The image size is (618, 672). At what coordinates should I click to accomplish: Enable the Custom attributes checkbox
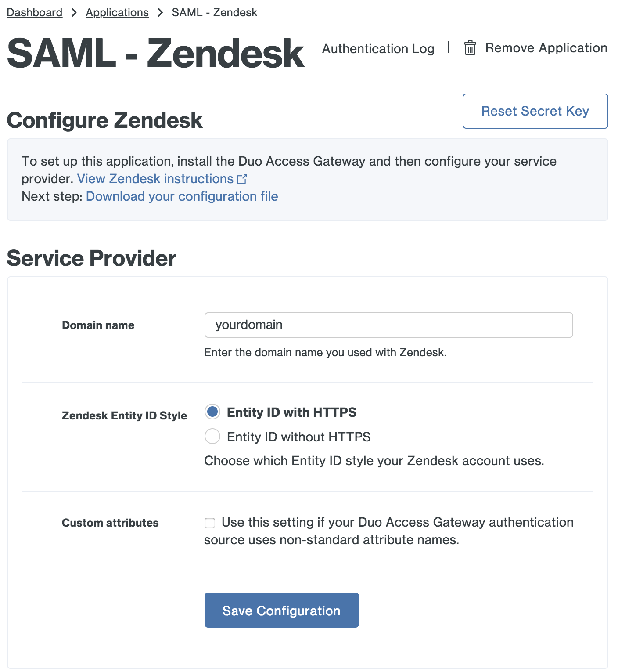[x=210, y=523]
